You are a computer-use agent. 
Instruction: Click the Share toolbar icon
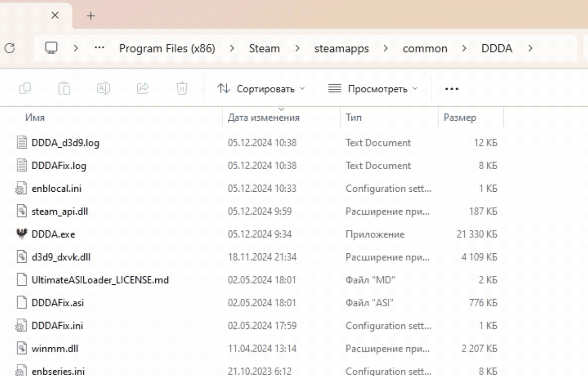click(143, 88)
